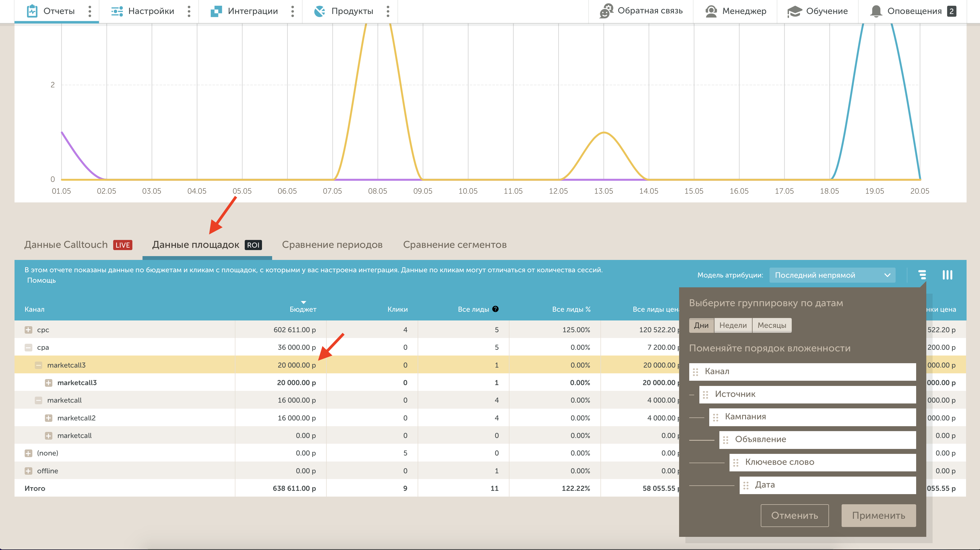
Task: Click the Итого 122.22% value
Action: click(576, 488)
